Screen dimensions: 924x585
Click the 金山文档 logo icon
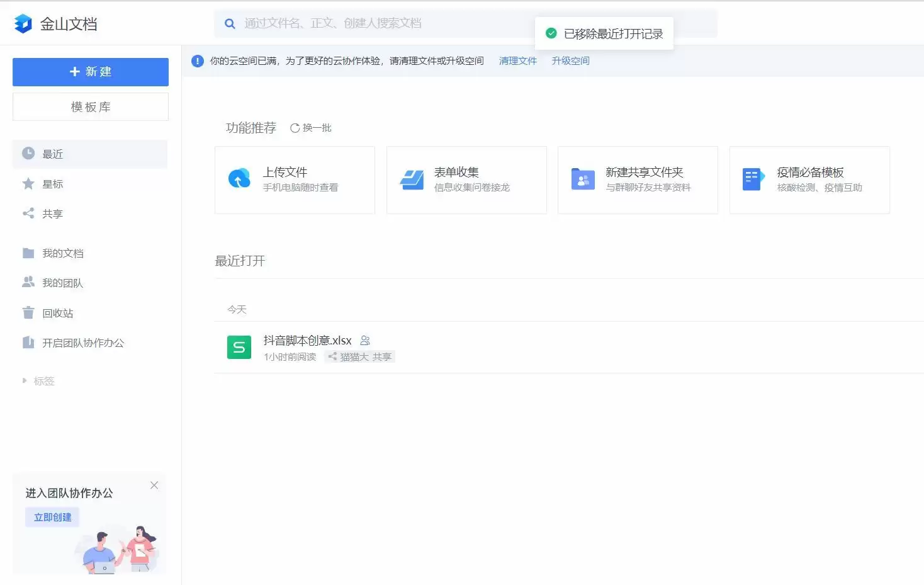click(x=23, y=23)
